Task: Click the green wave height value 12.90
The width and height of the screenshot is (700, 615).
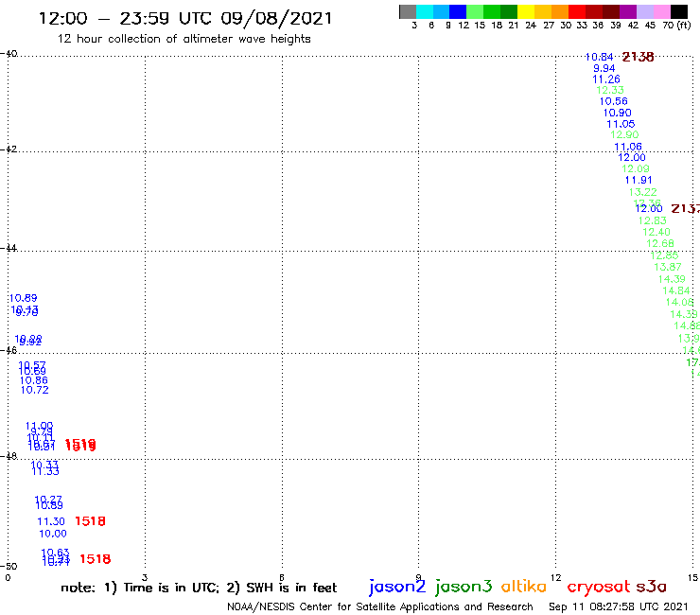Action: point(624,135)
